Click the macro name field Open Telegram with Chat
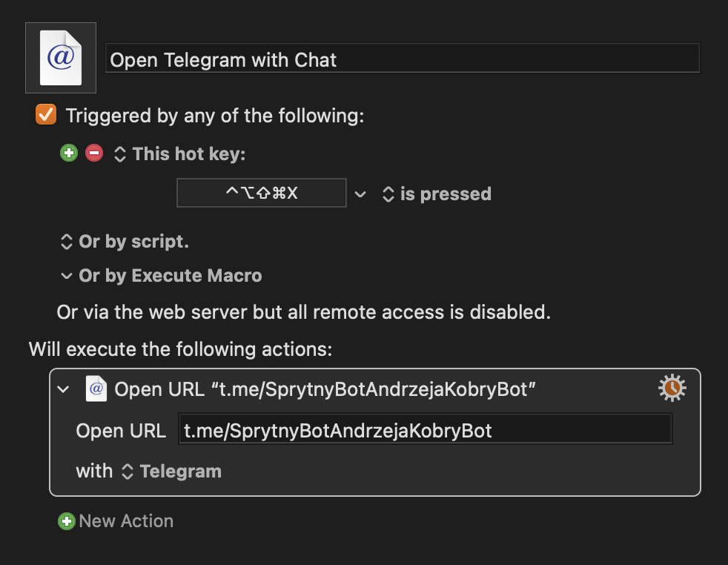The image size is (728, 565). click(402, 58)
